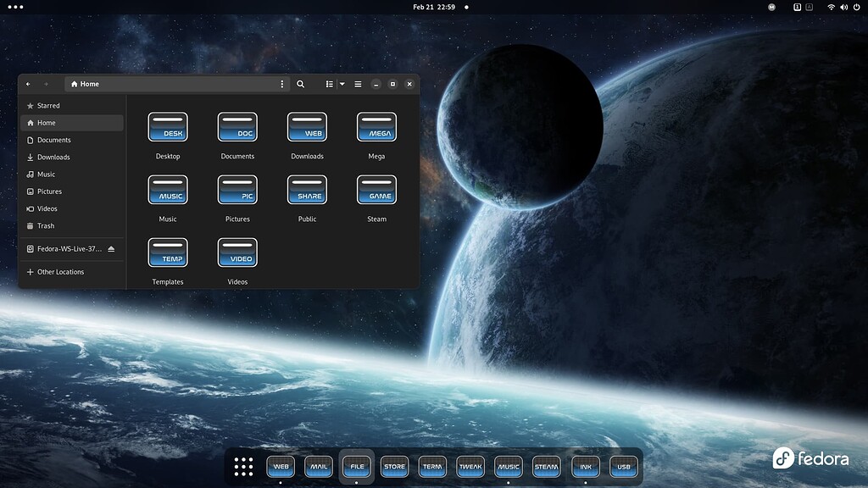Click the search icon in the Files toolbar
This screenshot has width=868, height=488.
tap(300, 84)
